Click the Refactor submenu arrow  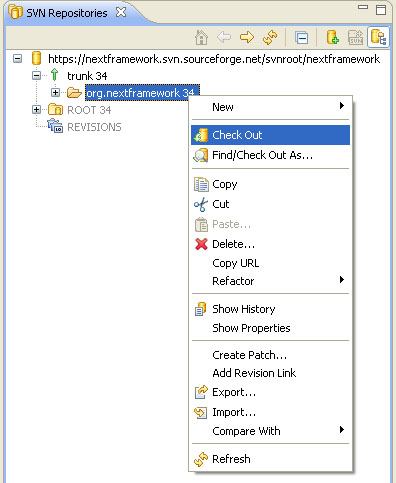click(x=342, y=280)
